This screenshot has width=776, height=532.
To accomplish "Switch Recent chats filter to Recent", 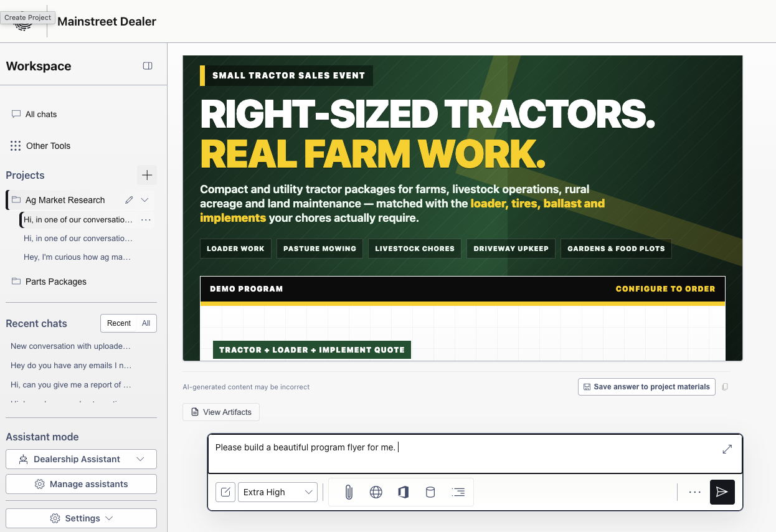I will coord(119,323).
